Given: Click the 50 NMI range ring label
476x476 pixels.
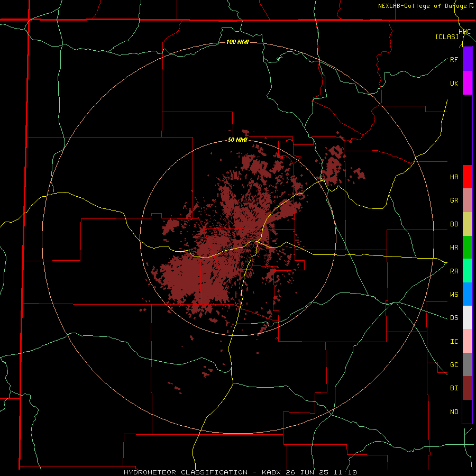Looking at the screenshot, I should pos(237,140).
